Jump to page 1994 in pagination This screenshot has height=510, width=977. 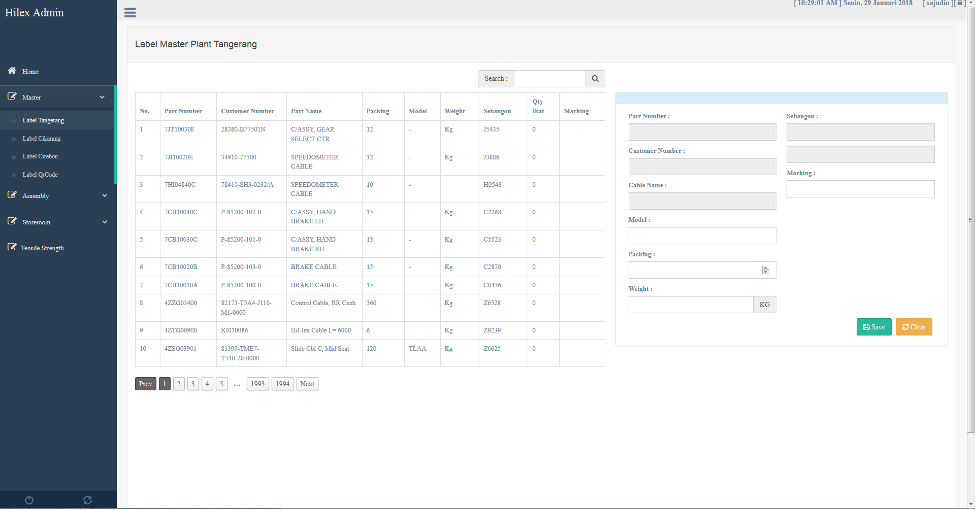coord(282,383)
